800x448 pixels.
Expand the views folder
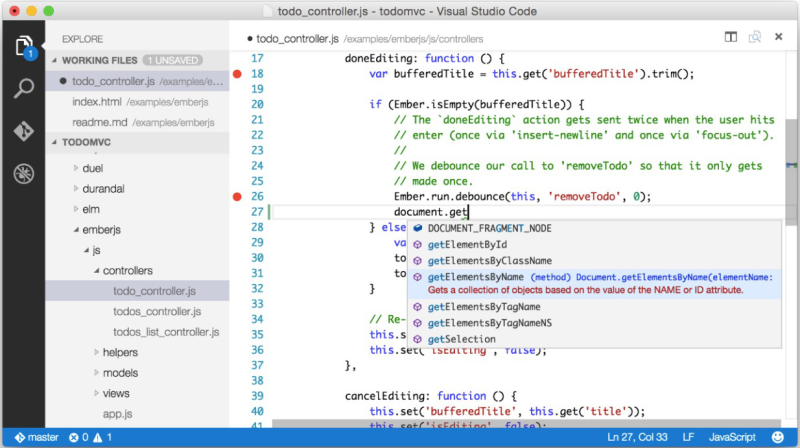(x=96, y=393)
